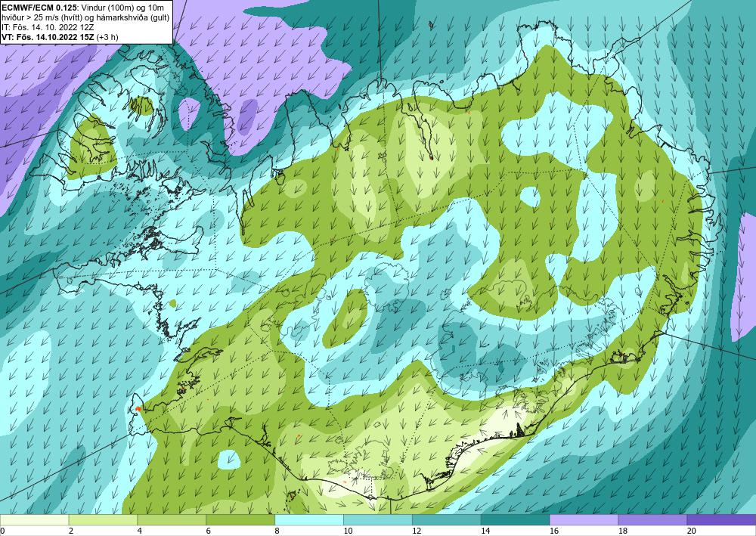Click the initial time 'IT: Fös. 14. 10. 2022 12Z'
756x536 pixels.
tap(48, 27)
